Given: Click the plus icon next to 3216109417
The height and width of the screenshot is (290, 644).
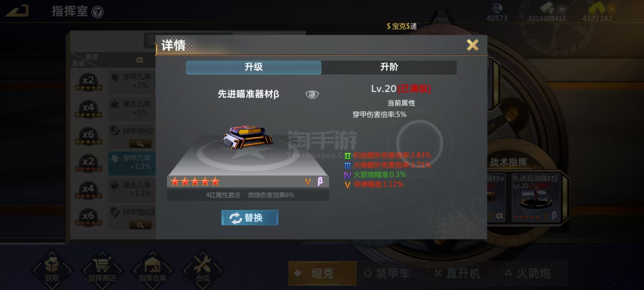Looking at the screenshot, I should tap(561, 9).
